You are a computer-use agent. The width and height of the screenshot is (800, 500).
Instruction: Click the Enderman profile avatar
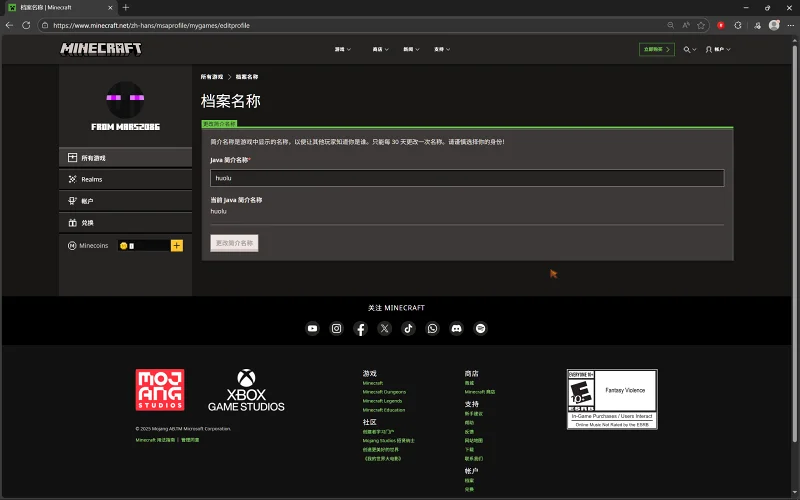[x=125, y=99]
